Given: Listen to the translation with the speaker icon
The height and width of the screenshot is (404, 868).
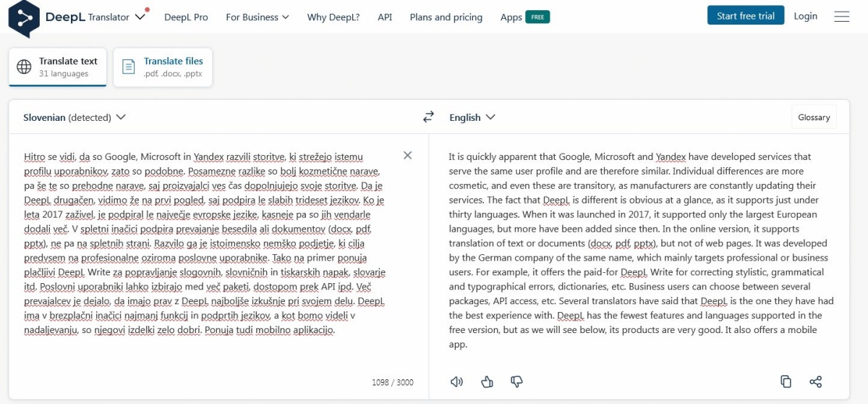Looking at the screenshot, I should coord(456,382).
